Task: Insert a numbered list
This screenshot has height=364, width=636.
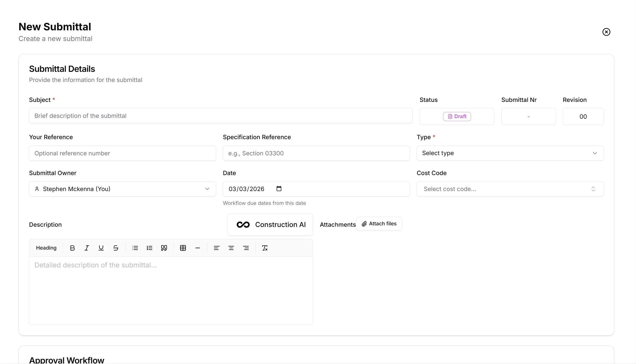Action: (x=149, y=248)
